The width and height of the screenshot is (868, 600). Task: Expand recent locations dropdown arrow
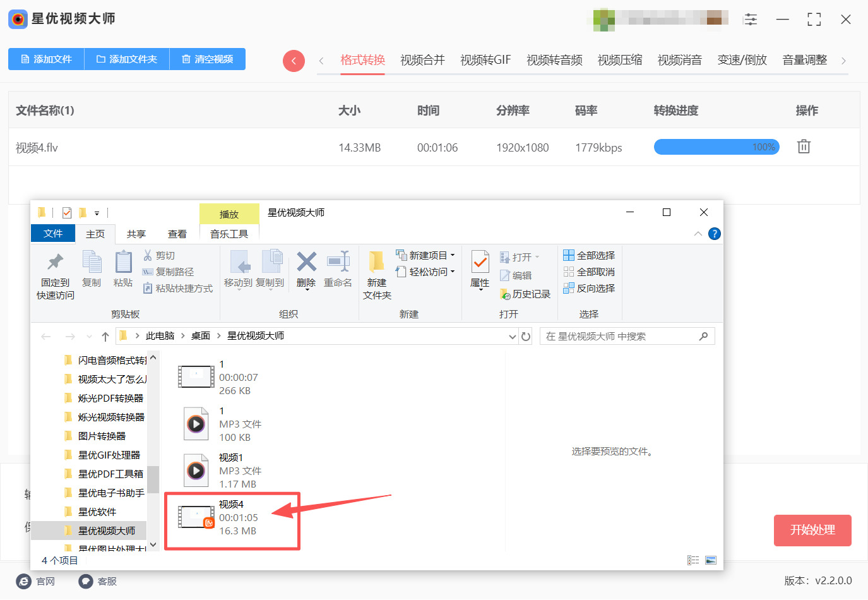coord(89,337)
